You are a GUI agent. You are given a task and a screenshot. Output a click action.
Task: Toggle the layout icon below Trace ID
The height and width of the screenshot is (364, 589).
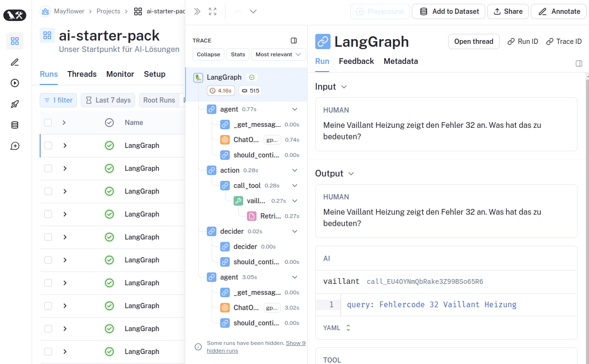[578, 63]
